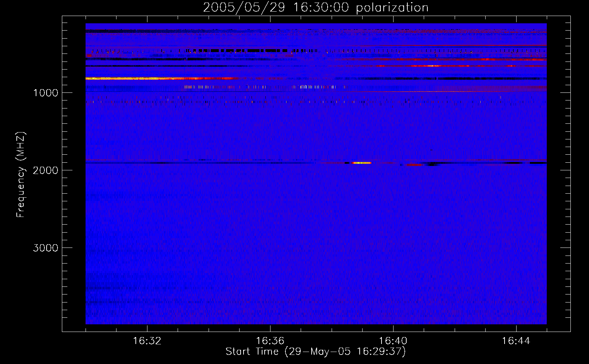Image resolution: width=589 pixels, height=364 pixels.
Task: Click the 'Start Time (29-May-05 16:29:37)' label
Action: tap(316, 352)
